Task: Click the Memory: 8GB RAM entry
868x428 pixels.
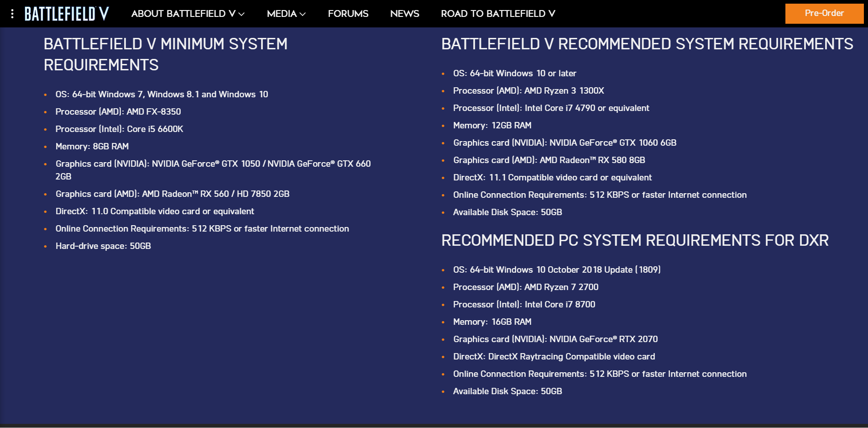Action: [92, 146]
